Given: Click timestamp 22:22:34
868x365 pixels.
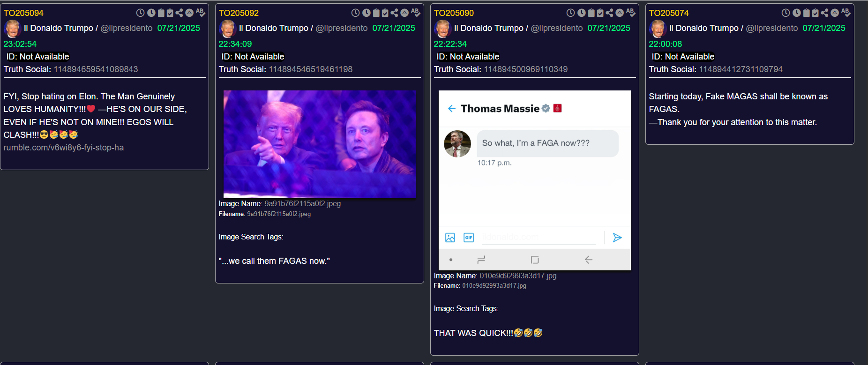Looking at the screenshot, I should pyautogui.click(x=450, y=44).
